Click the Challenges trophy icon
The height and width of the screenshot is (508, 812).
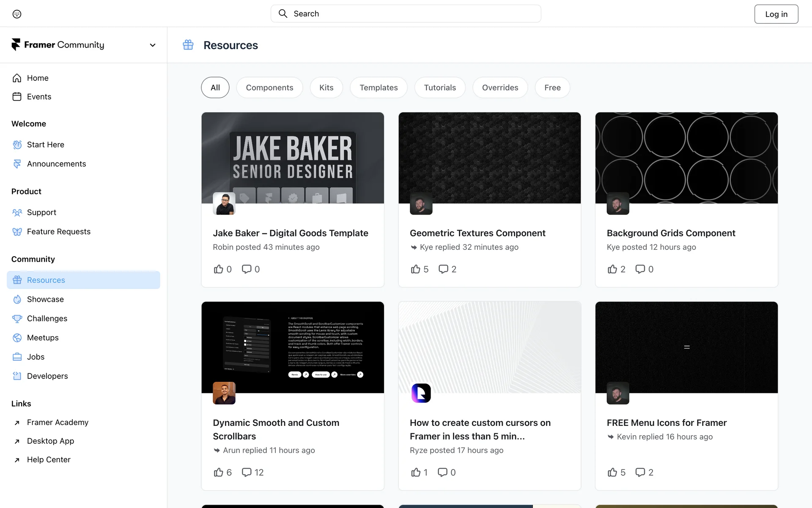coord(17,318)
